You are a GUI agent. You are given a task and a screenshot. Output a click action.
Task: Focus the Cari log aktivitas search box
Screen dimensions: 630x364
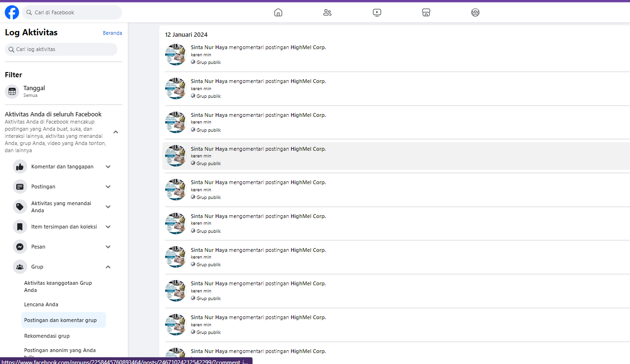point(61,49)
